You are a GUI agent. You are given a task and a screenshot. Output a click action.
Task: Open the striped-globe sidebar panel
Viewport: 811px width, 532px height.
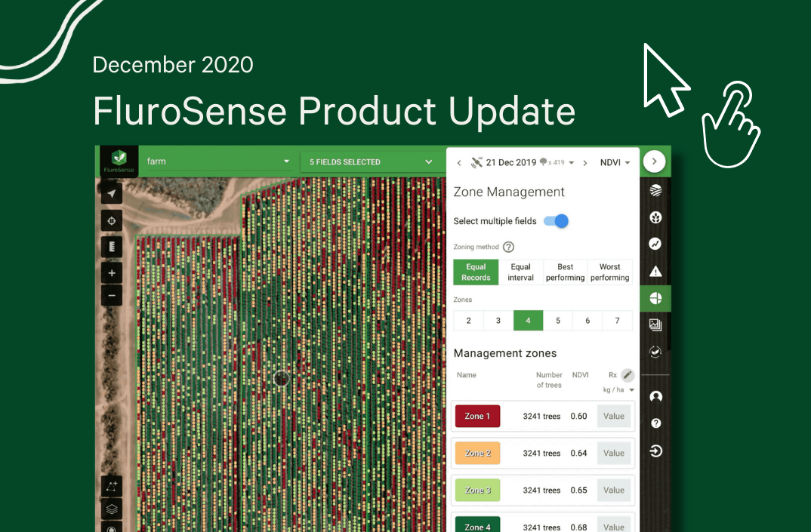point(655,191)
